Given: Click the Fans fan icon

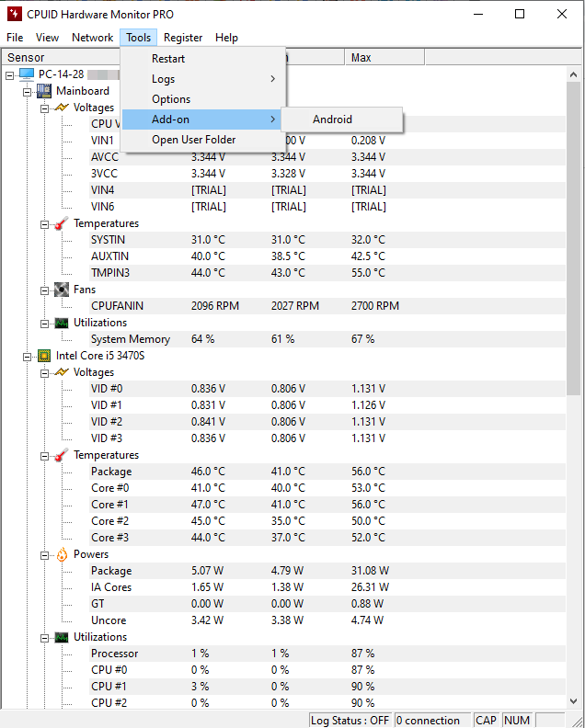Looking at the screenshot, I should pyautogui.click(x=62, y=290).
